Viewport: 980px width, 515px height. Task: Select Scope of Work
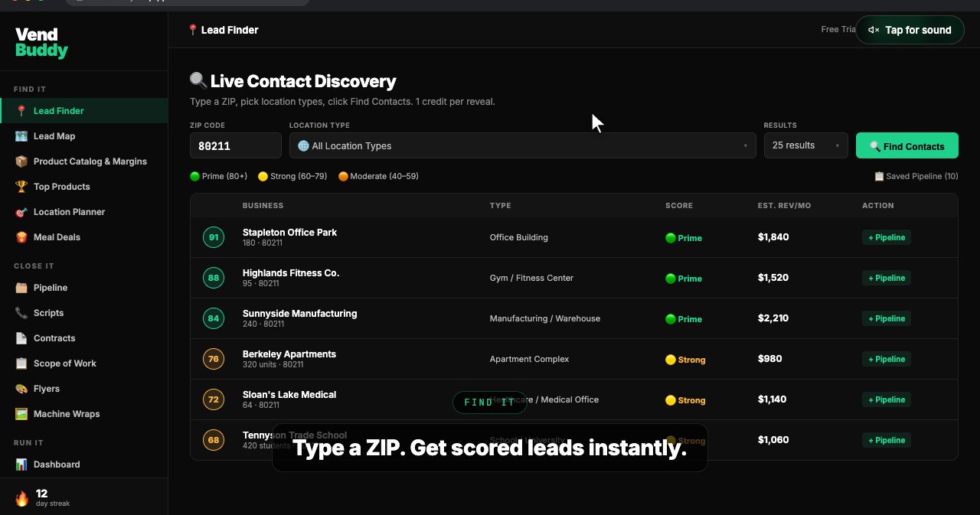coord(84,363)
